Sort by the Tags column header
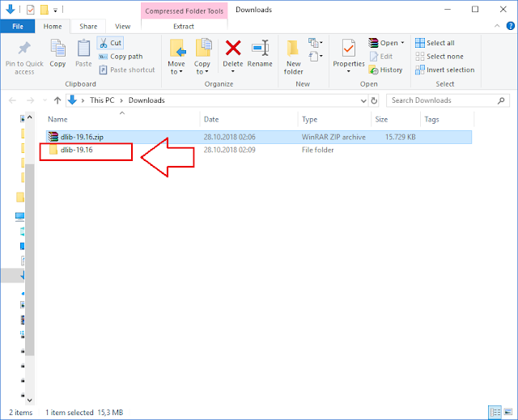This screenshot has height=420, width=518. pos(448,119)
